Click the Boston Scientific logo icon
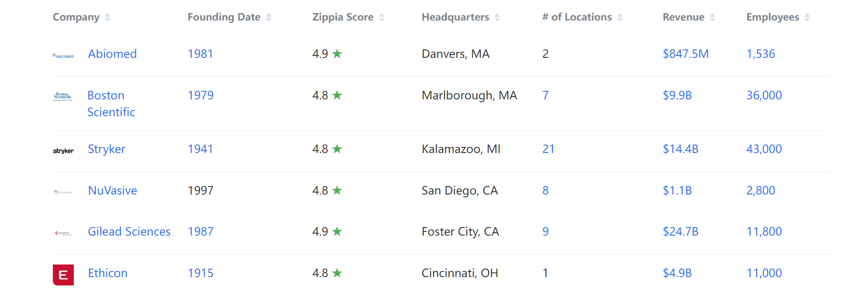 (63, 97)
